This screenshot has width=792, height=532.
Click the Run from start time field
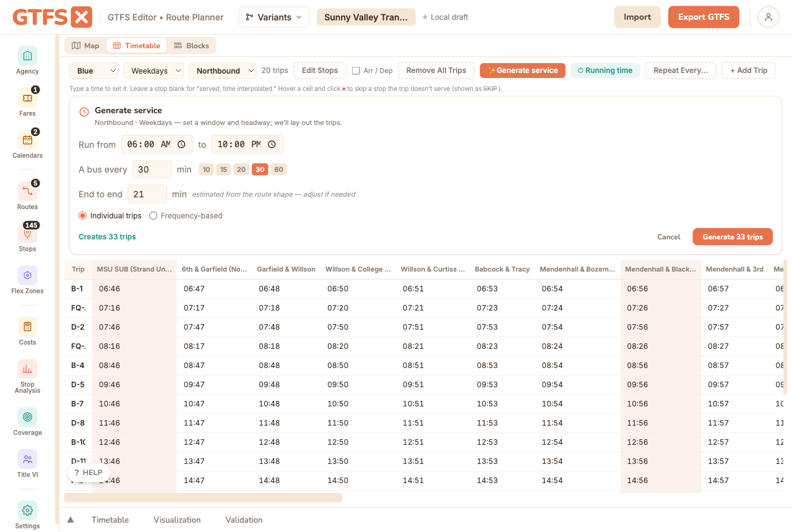157,144
